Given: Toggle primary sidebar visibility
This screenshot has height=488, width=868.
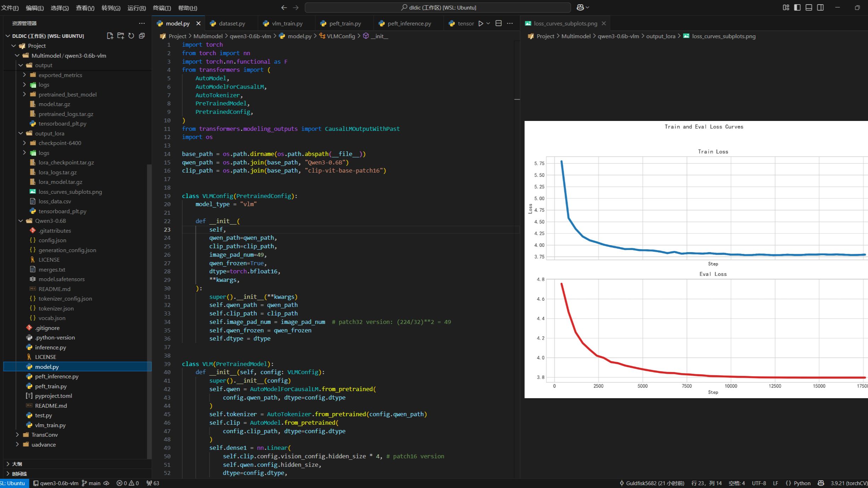Looking at the screenshot, I should 797,7.
